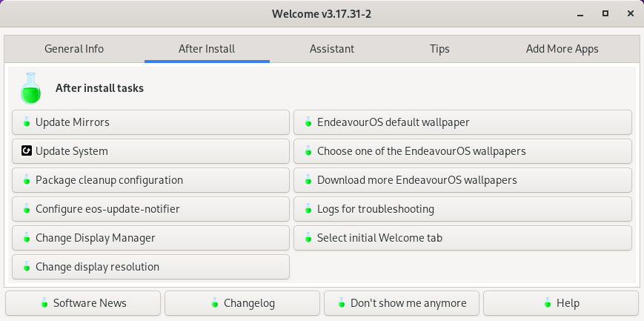Open Select initial Welcome tab
Screen dimensions: 644x321
pos(462,237)
